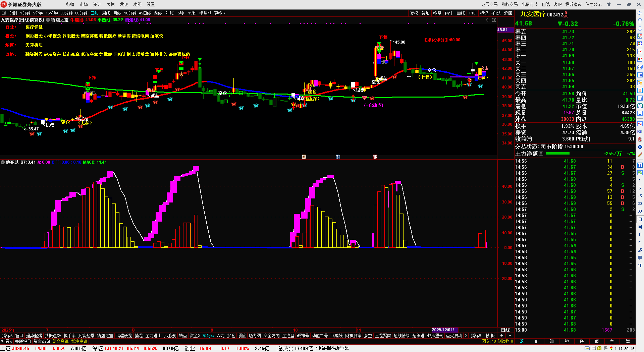This screenshot has height=352, width=644.
Task: Toggle 复权 price adjustment
Action: pyautogui.click(x=414, y=13)
